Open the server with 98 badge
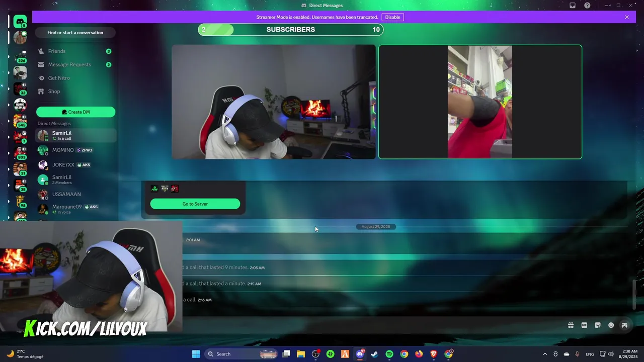 point(20,201)
